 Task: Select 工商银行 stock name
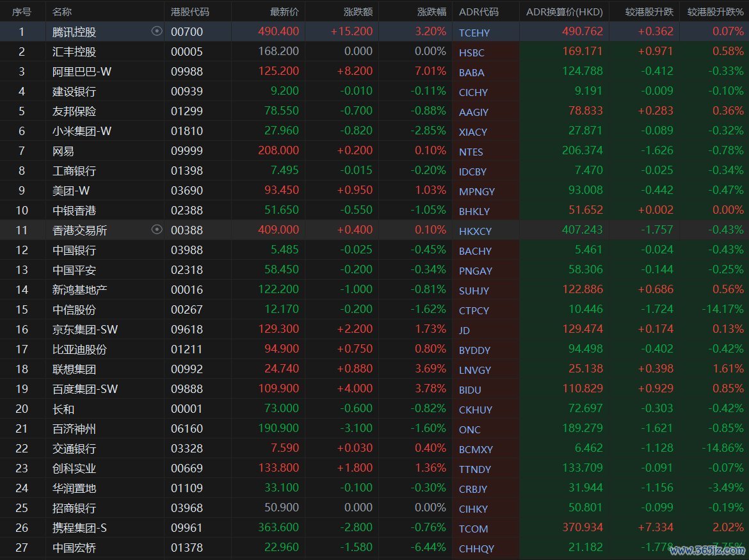pos(74,170)
